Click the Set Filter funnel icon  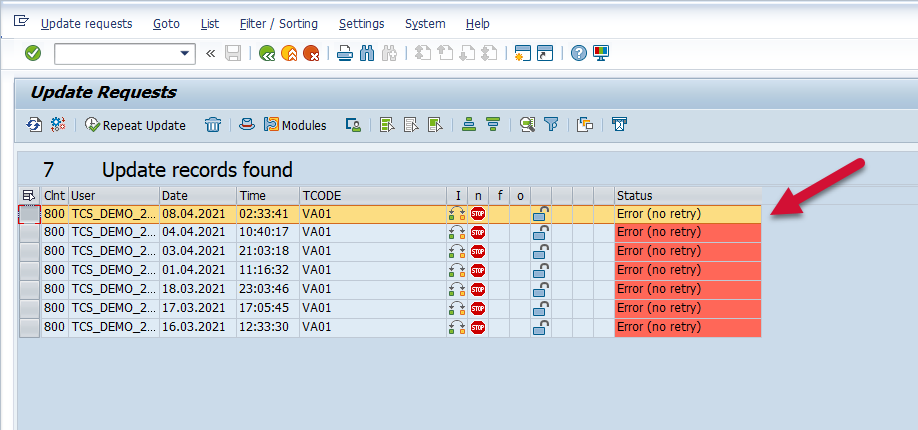coord(550,125)
